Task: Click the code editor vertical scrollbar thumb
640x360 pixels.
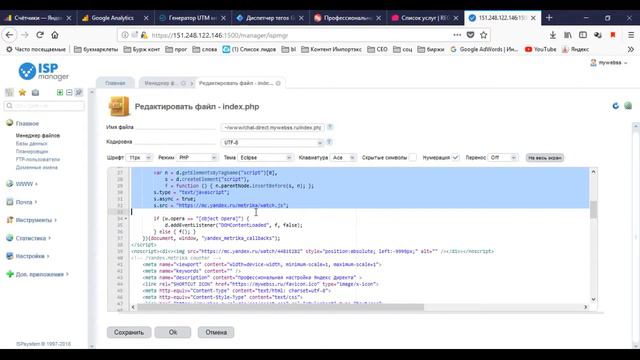Action: 593,209
